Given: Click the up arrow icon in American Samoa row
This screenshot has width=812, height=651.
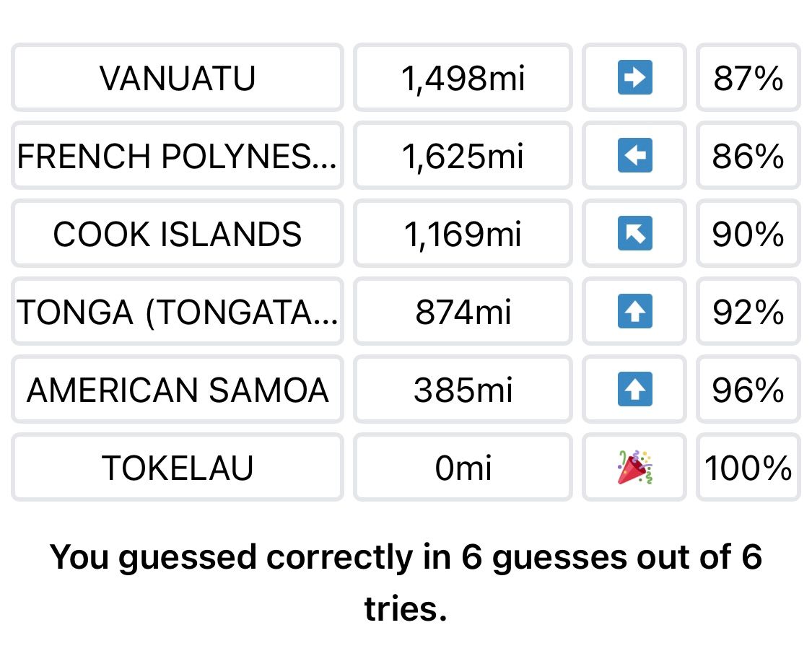Looking at the screenshot, I should [634, 390].
